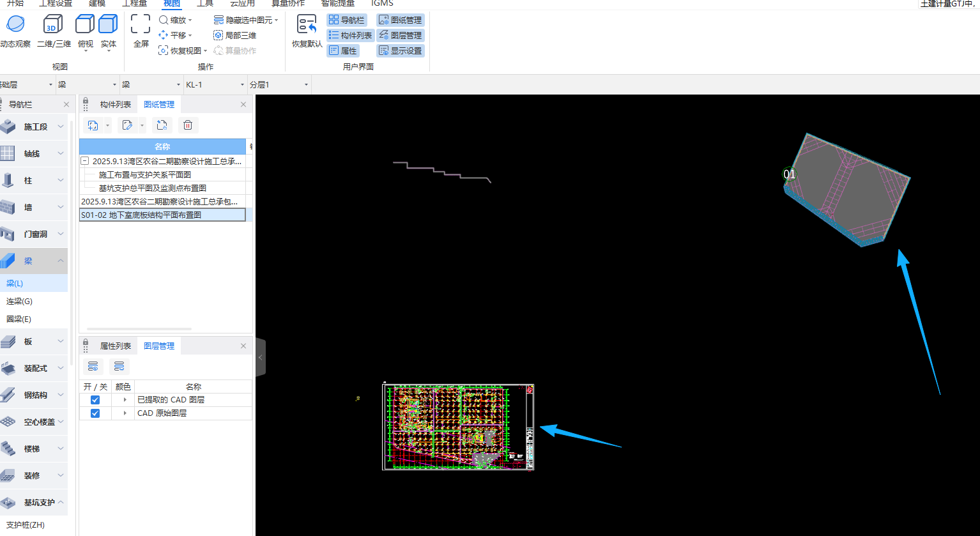The image size is (980, 536).
Task: Click the 轴线 grid icon in navigation
Action: pyautogui.click(x=8, y=153)
